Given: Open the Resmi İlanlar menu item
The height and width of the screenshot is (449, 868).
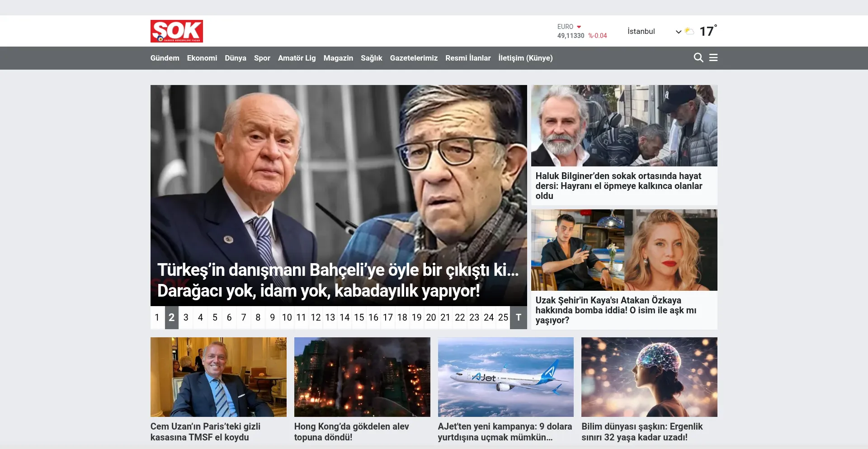Looking at the screenshot, I should (x=467, y=58).
